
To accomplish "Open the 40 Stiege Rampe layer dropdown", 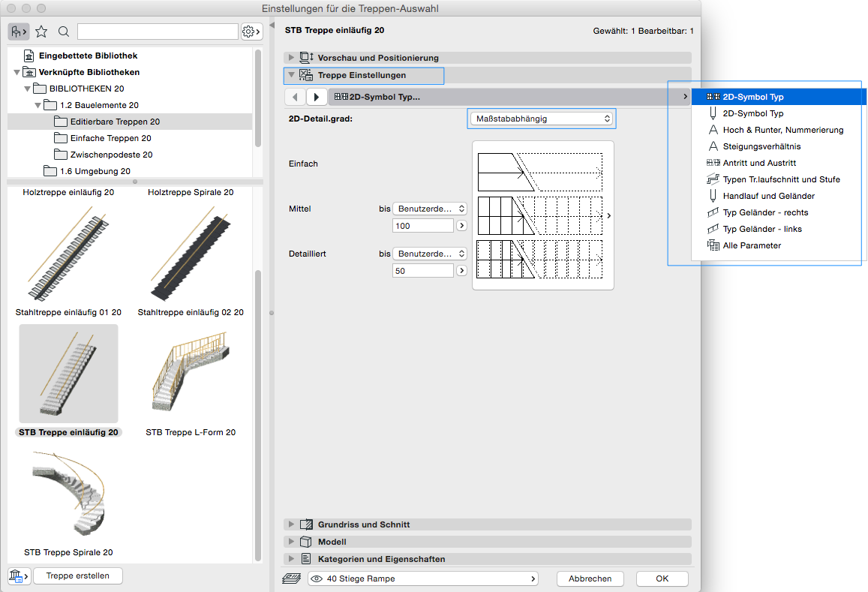I will (x=424, y=578).
